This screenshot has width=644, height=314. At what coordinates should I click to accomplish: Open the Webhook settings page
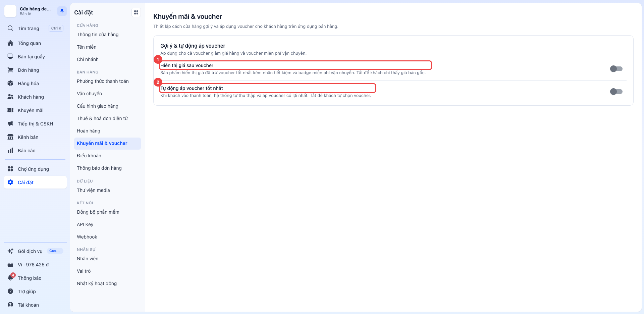[x=107, y=237]
